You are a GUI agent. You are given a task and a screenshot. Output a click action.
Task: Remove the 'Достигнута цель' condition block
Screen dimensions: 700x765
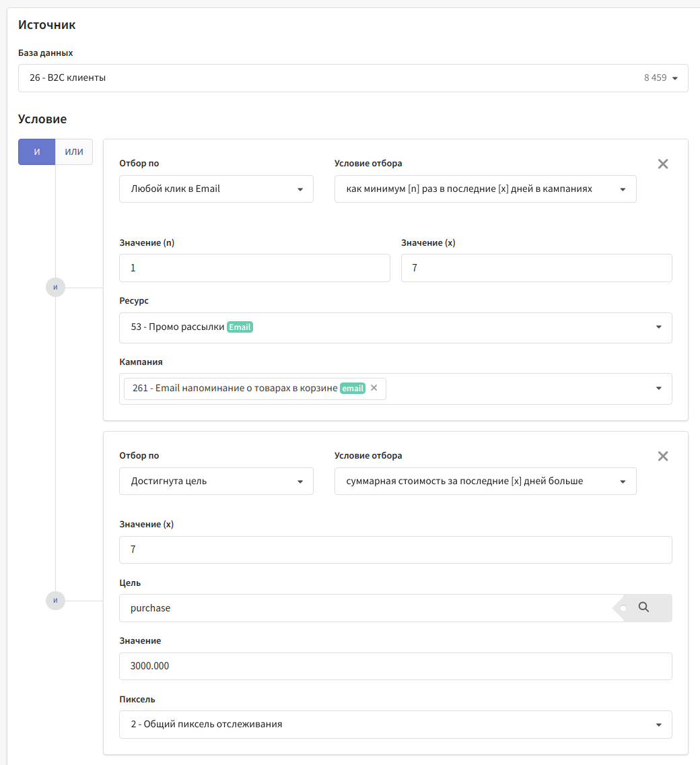pos(663,456)
